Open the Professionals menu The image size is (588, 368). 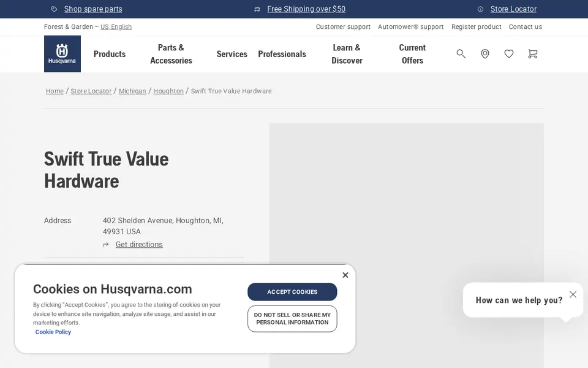tap(282, 54)
